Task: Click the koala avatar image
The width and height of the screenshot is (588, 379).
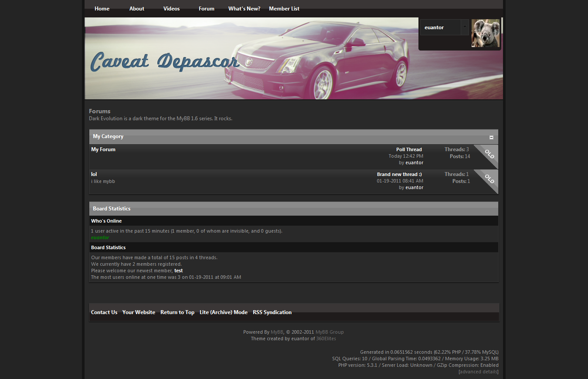Action: [485, 33]
